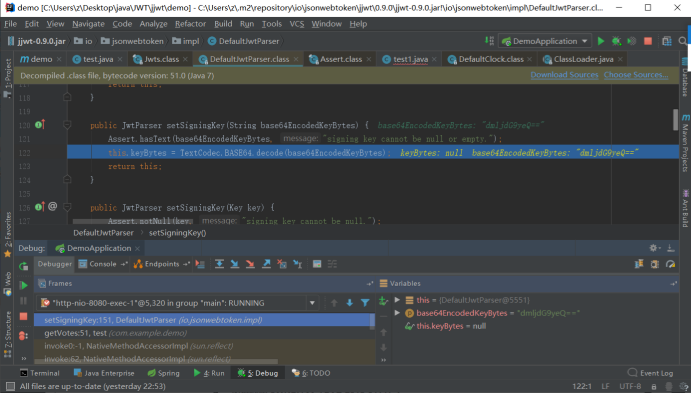Click the implemented-method gutter icon on line 126
This screenshot has width=691, height=393.
point(40,207)
